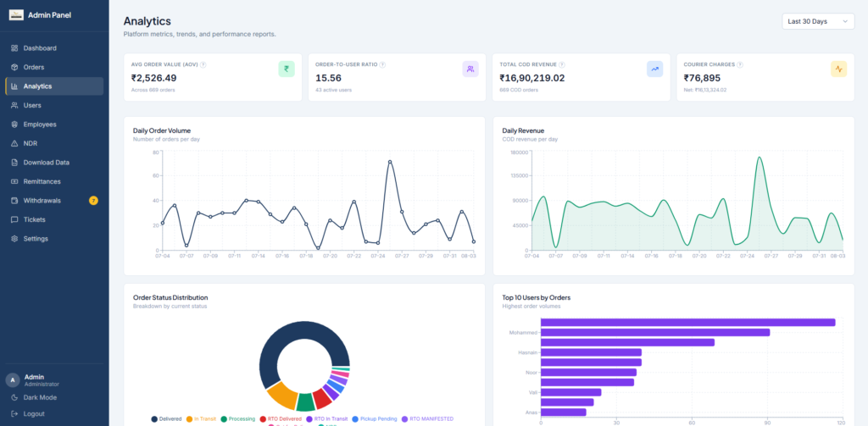Viewport: 868px width, 426px height.
Task: Click the Total COD Revenue help icon
Action: [562, 64]
